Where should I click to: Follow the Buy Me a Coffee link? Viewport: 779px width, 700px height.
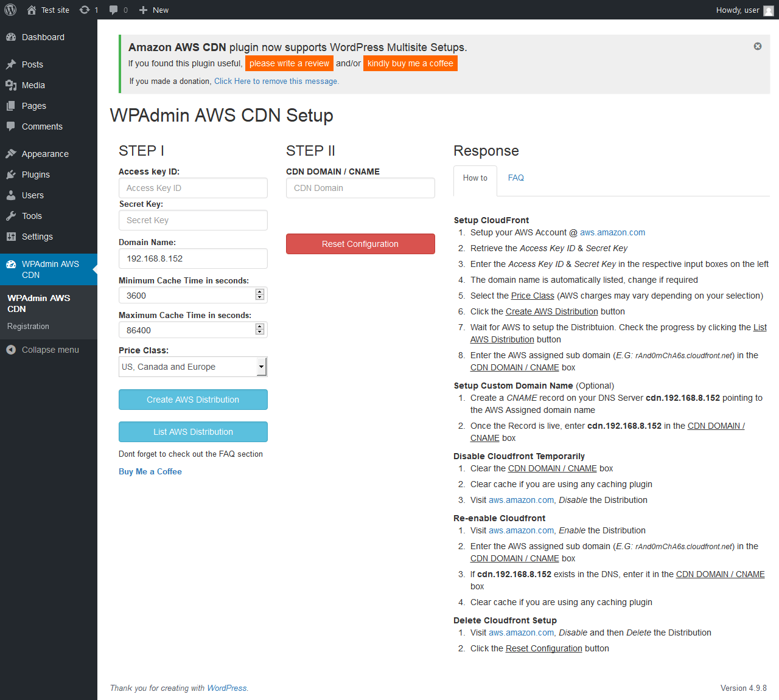click(150, 471)
